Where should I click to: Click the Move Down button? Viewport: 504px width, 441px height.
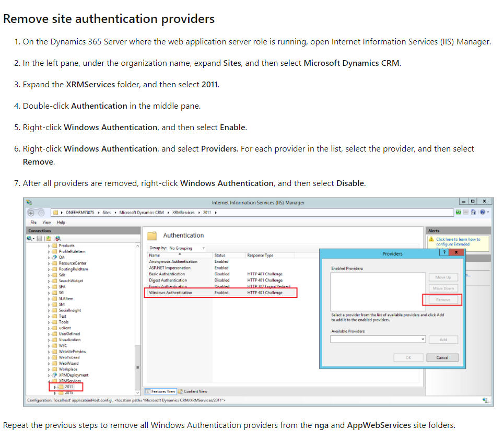click(x=443, y=288)
